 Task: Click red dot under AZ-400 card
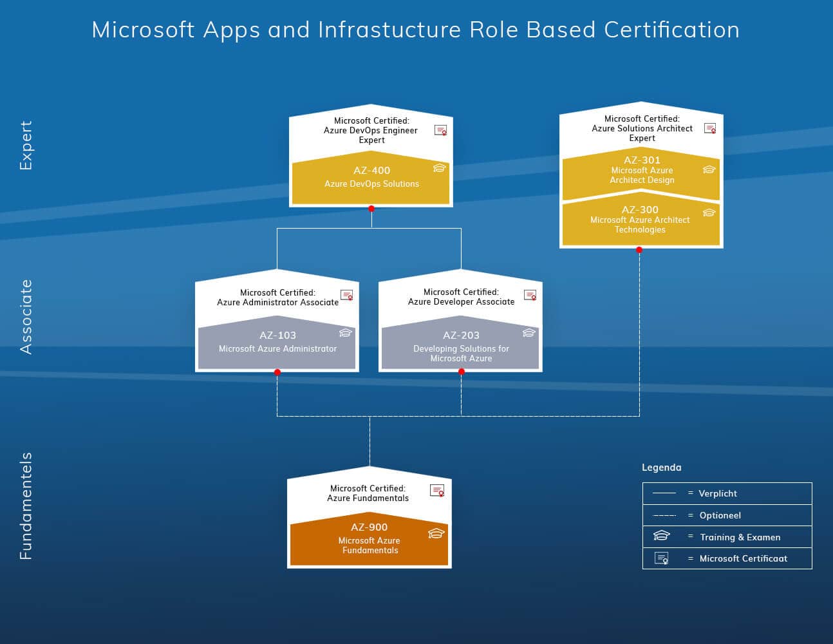(x=371, y=209)
